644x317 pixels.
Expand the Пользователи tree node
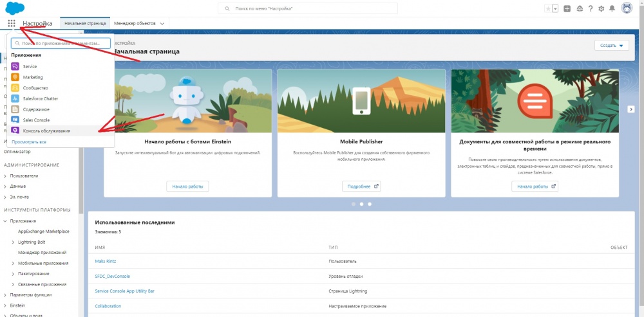click(5, 176)
